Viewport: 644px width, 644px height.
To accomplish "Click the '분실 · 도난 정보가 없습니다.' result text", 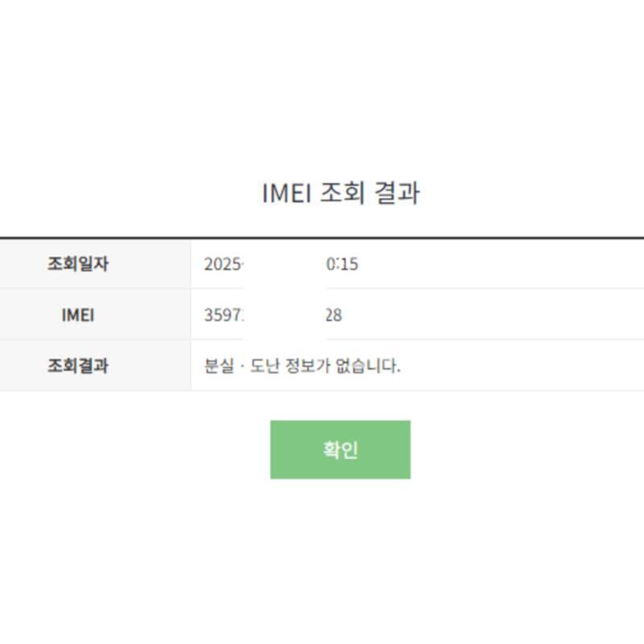I will (302, 366).
